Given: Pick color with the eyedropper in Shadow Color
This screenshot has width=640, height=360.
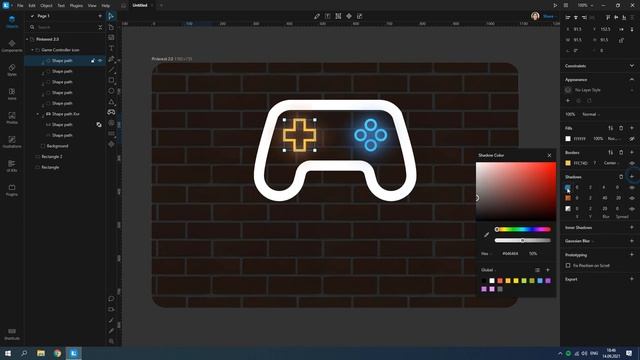Looking at the screenshot, I should 486,235.
